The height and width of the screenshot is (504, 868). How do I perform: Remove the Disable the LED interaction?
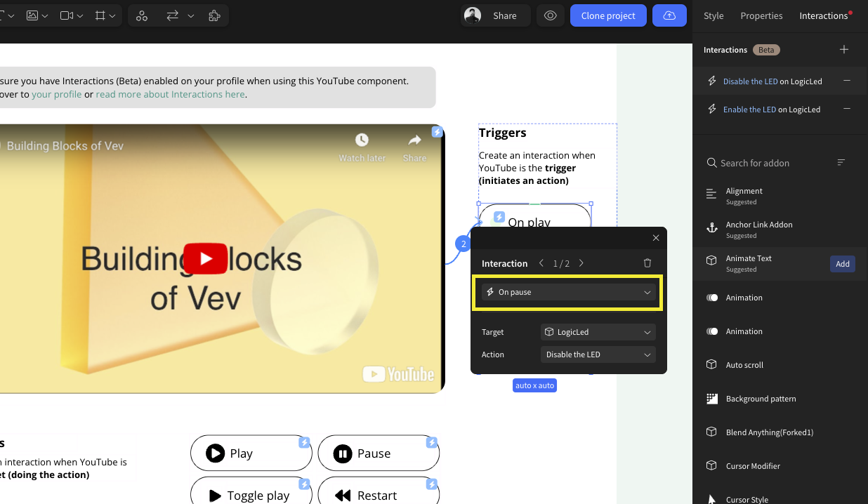pyautogui.click(x=847, y=81)
